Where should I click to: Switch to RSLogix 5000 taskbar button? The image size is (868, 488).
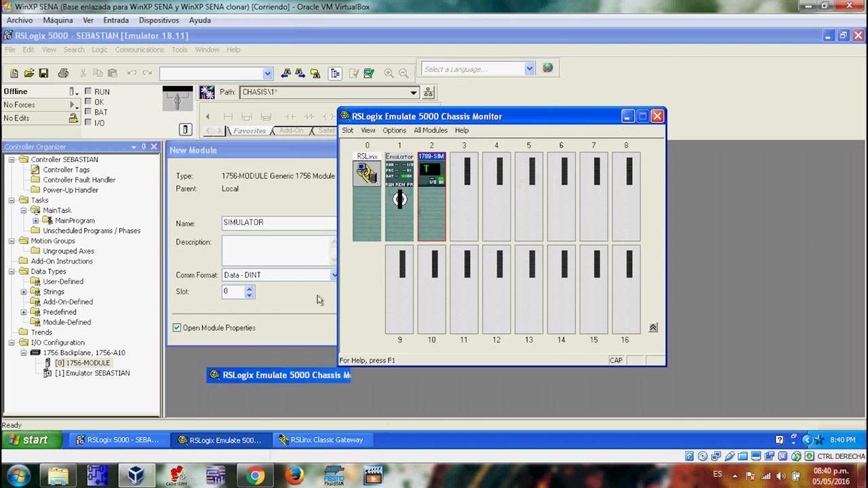click(x=118, y=440)
